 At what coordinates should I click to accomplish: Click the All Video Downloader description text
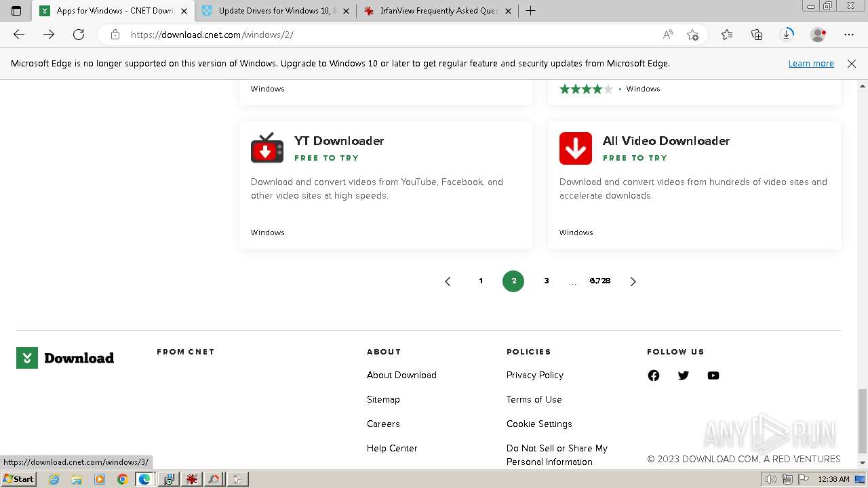point(693,188)
